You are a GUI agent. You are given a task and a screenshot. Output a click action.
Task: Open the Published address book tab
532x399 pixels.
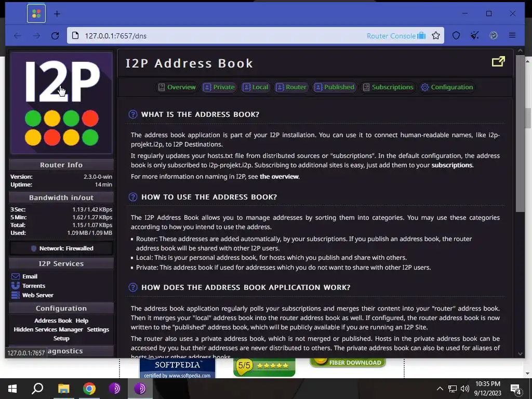click(334, 87)
